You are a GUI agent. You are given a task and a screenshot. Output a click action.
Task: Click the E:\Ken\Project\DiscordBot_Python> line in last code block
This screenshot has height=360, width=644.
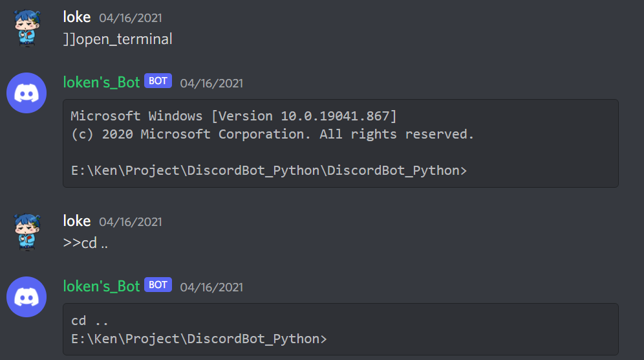pyautogui.click(x=199, y=339)
